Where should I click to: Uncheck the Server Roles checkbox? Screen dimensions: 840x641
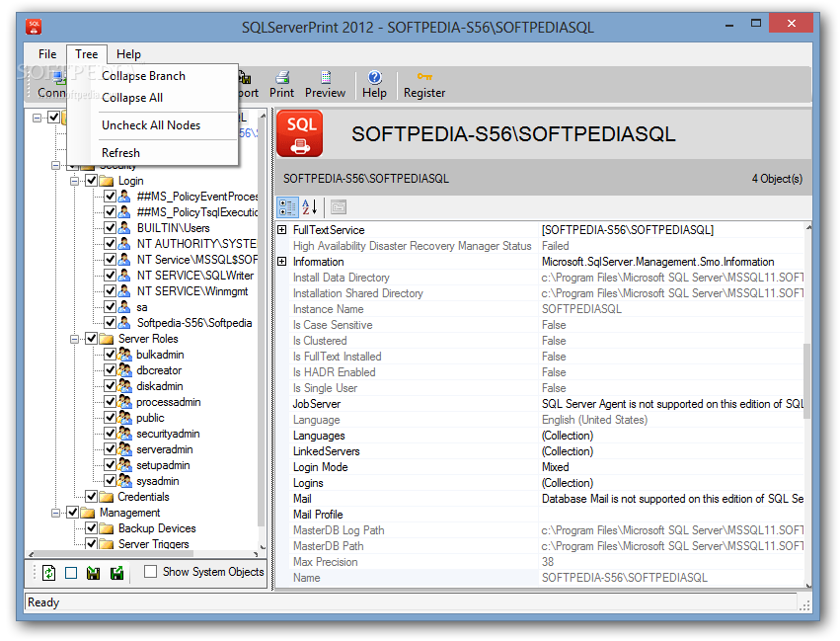92,339
